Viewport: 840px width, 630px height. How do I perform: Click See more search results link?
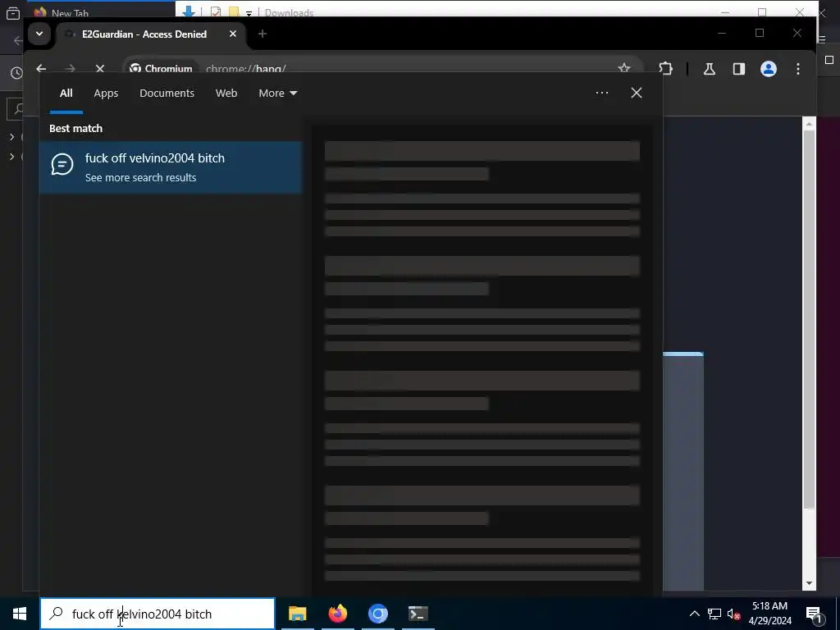pyautogui.click(x=141, y=178)
